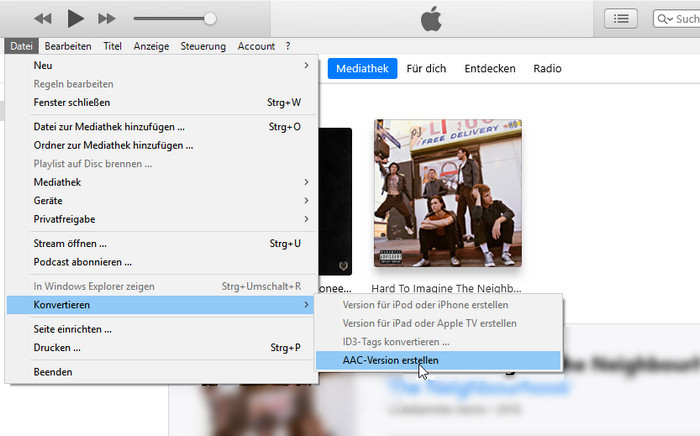700x436 pixels.
Task: Open the Anzeige menu
Action: (151, 46)
